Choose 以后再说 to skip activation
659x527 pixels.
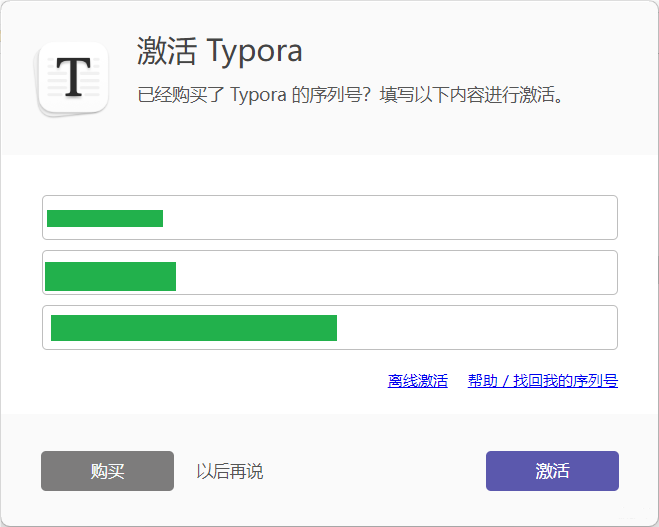pyautogui.click(x=230, y=471)
